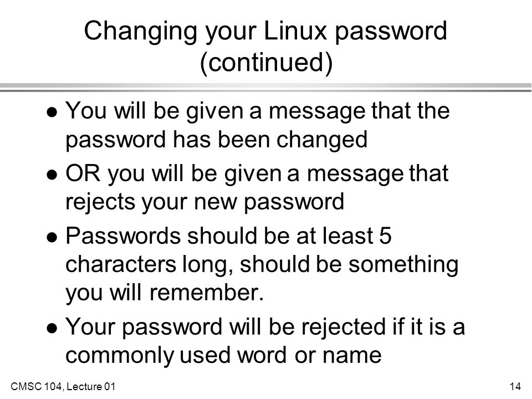Click the slide number '14'
The width and height of the screenshot is (532, 399).
pos(515,386)
